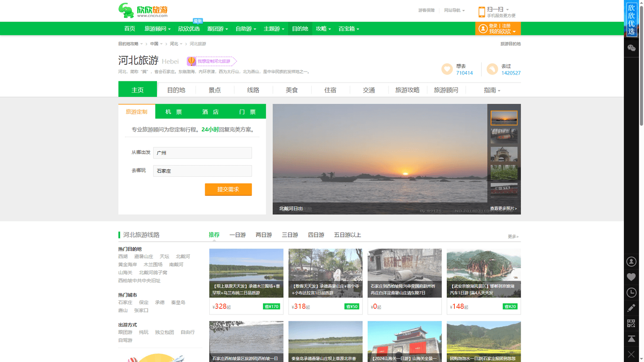The width and height of the screenshot is (644, 362).
Task: Open 欣欣优选 in green navbar
Action: click(x=189, y=29)
